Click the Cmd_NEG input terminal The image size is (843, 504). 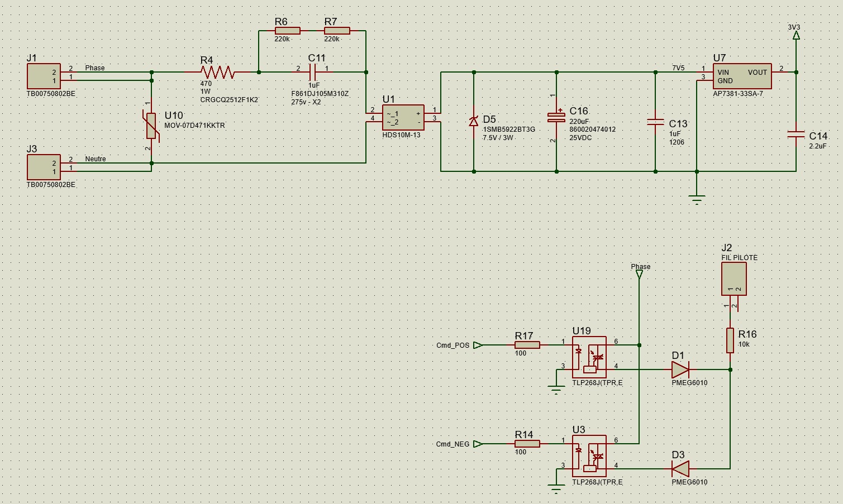point(478,444)
